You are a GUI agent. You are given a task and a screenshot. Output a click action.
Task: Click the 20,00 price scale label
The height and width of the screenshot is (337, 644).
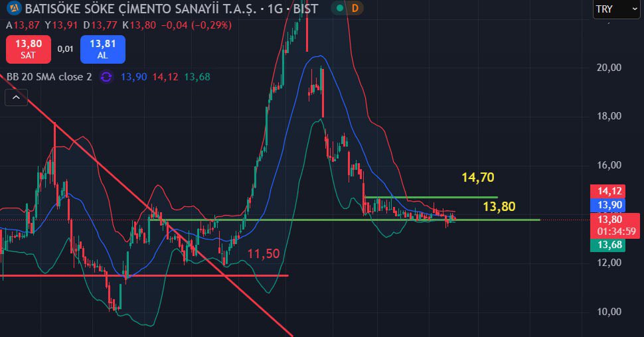click(609, 67)
